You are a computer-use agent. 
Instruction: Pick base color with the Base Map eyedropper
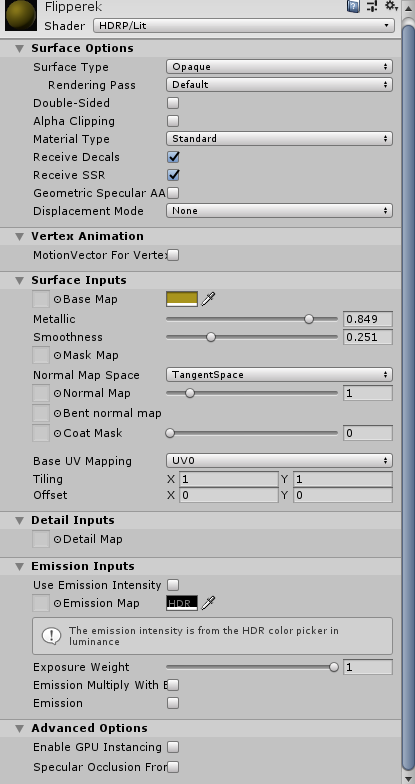point(208,299)
